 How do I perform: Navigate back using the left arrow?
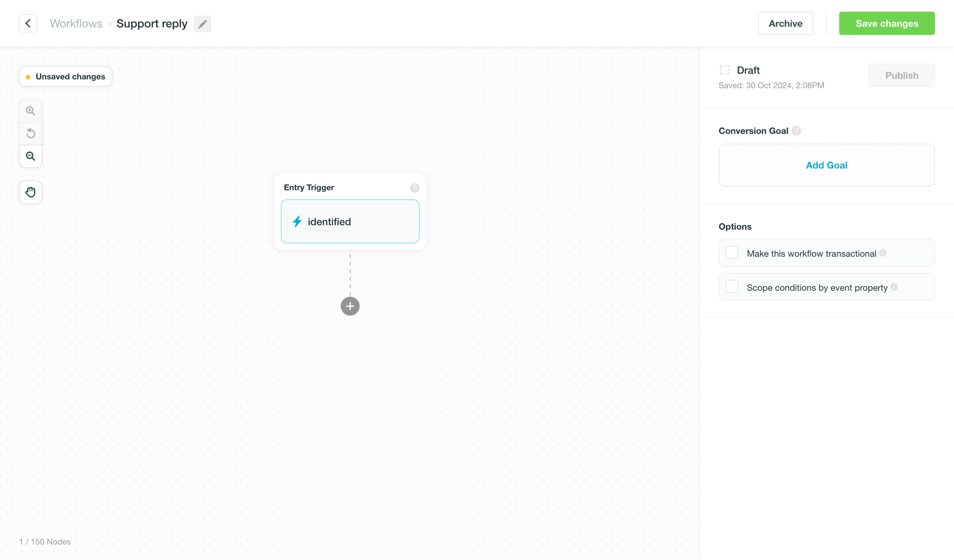coord(28,23)
